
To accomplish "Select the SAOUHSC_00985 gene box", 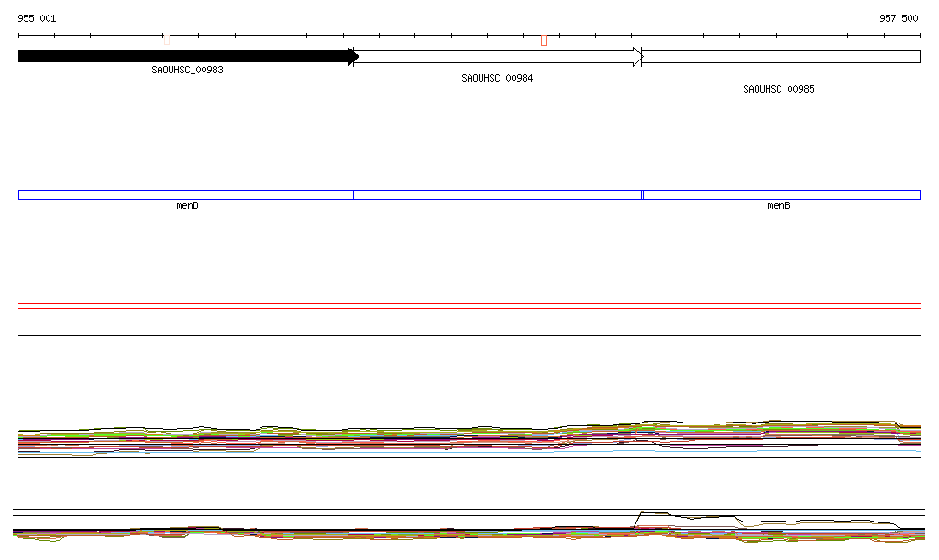I will (779, 57).
